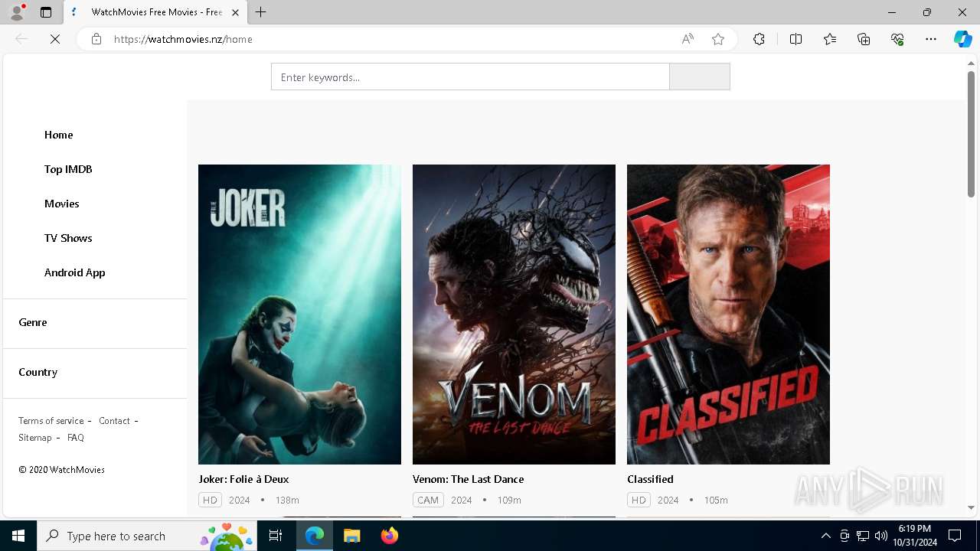Open the tab actions menu icon
The width and height of the screenshot is (980, 551).
[x=46, y=12]
